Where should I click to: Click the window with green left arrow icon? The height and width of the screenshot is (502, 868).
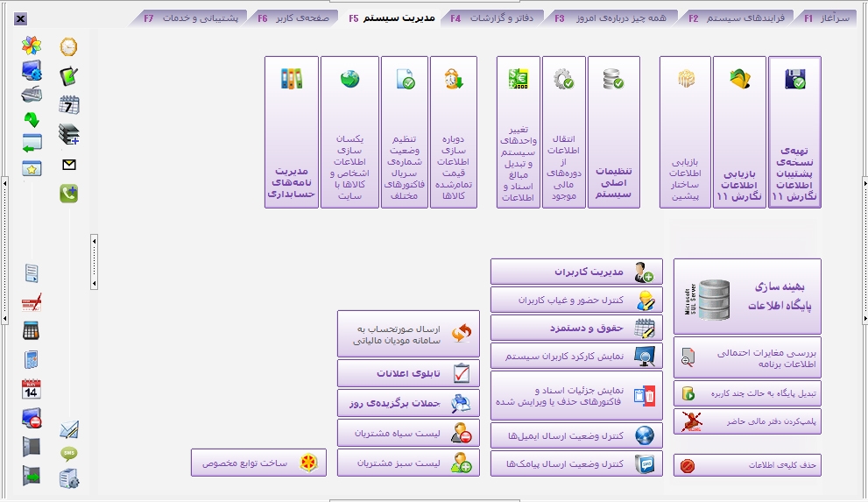click(x=32, y=144)
